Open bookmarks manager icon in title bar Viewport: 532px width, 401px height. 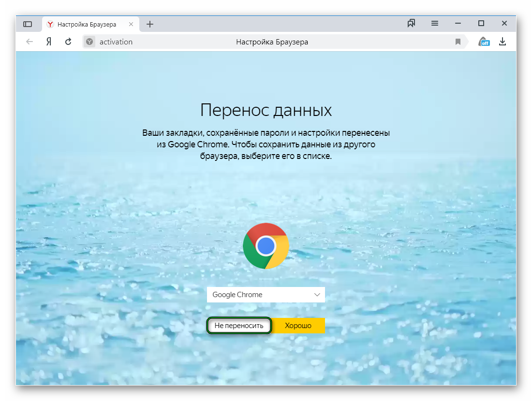coord(411,23)
